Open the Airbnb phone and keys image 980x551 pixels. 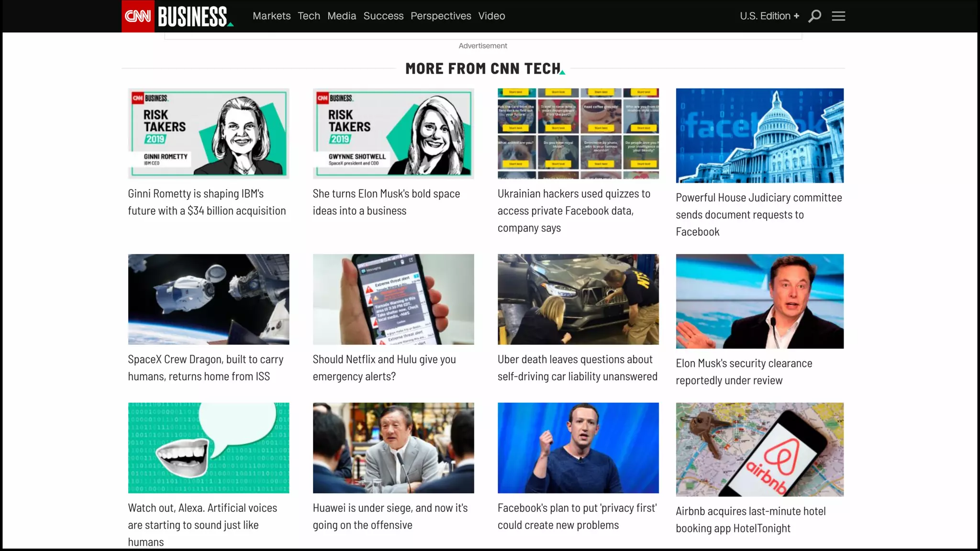(759, 450)
